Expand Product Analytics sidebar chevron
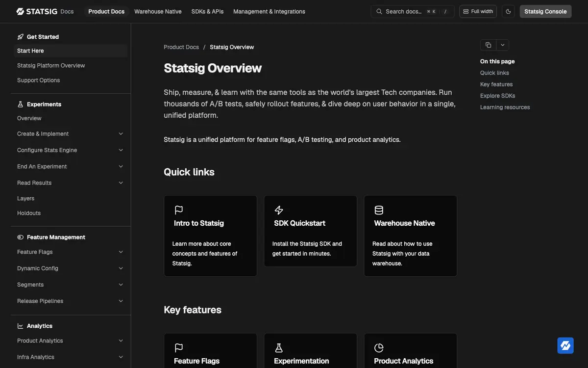This screenshot has height=368, width=588. pos(121,341)
